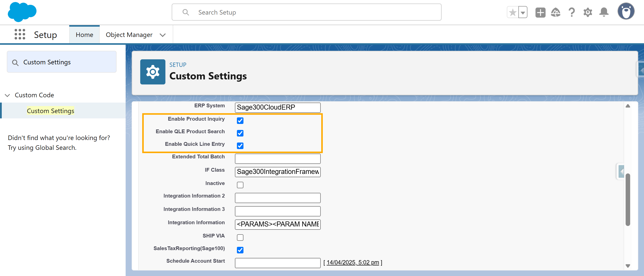
Task: Click the Didn't find what you're looking for text
Action: pos(59,138)
